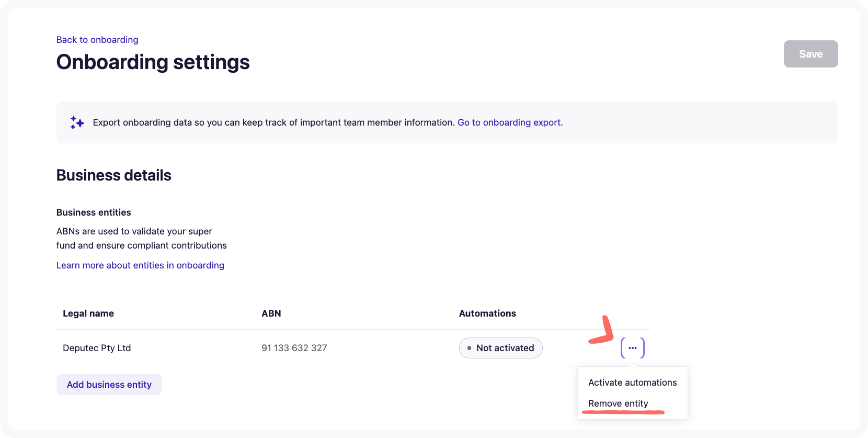Viewport: 868px width, 438px height.
Task: Click the Business entities subheading
Action: [x=94, y=212]
